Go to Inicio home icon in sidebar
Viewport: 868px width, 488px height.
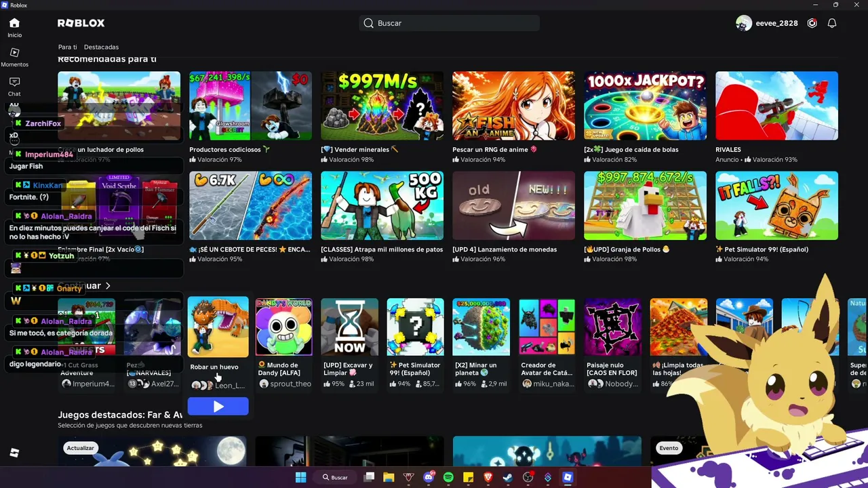tap(14, 23)
